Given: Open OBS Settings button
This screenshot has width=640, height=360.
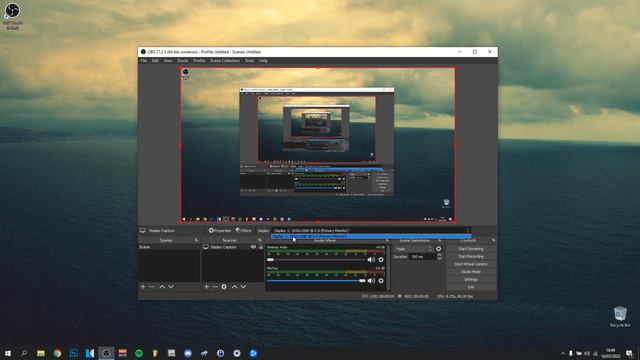Looking at the screenshot, I should (x=471, y=280).
